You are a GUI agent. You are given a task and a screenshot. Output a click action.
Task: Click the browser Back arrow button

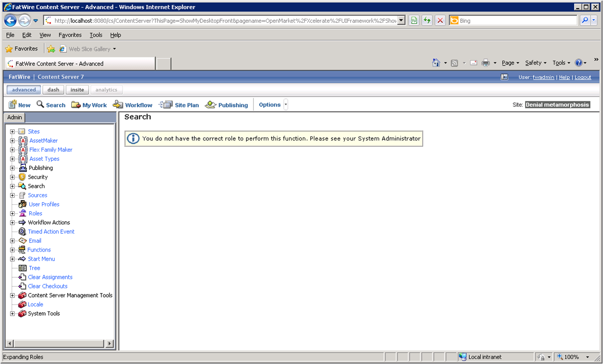(11, 20)
